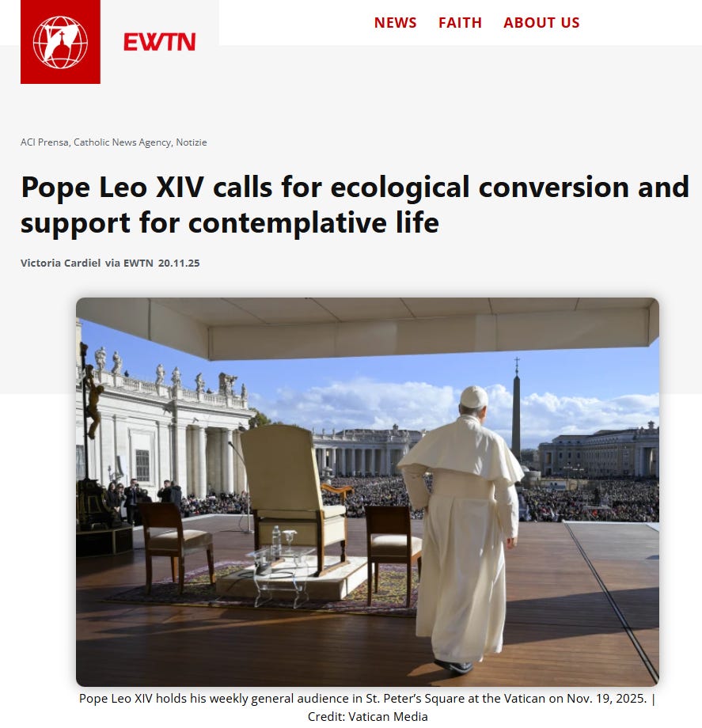Click the photo caption about the general audience
Viewport: 702px width, 728px height.
pyautogui.click(x=367, y=698)
